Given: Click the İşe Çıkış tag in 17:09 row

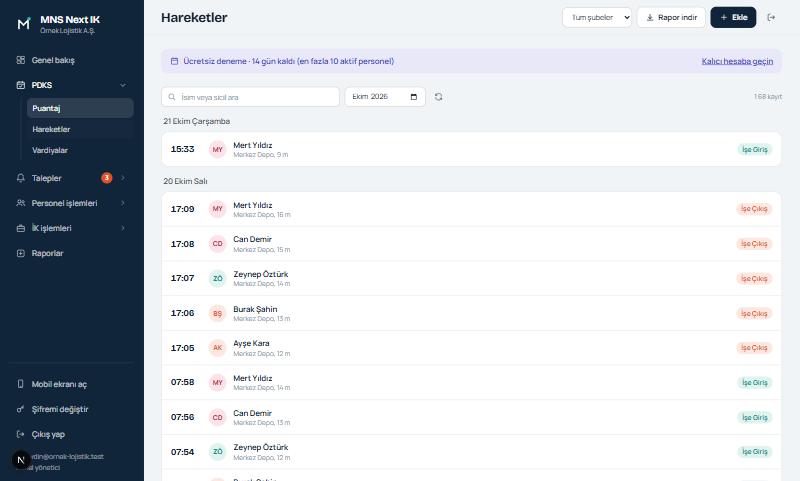Looking at the screenshot, I should [x=754, y=209].
